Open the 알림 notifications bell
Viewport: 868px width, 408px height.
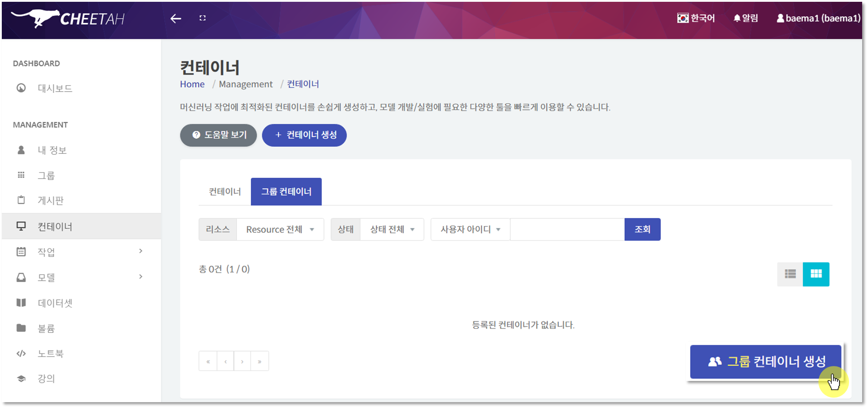(746, 18)
